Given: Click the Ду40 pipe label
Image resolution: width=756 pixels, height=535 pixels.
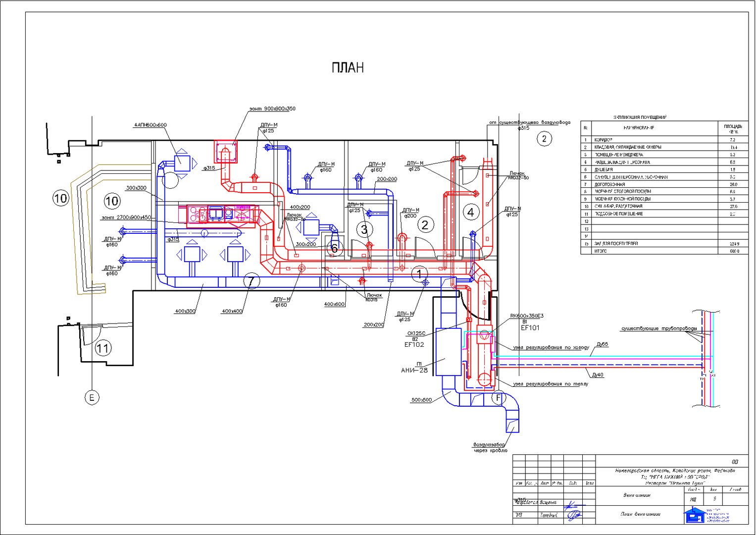Looking at the screenshot, I should [x=598, y=375].
